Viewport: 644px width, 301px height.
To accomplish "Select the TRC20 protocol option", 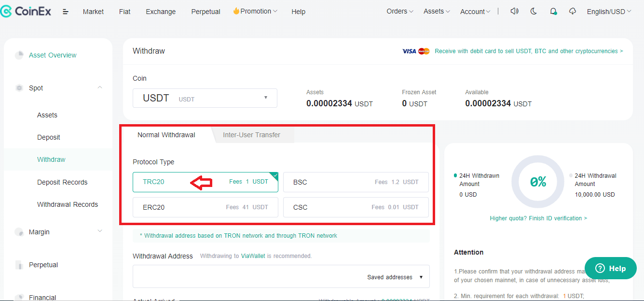I will tap(206, 182).
